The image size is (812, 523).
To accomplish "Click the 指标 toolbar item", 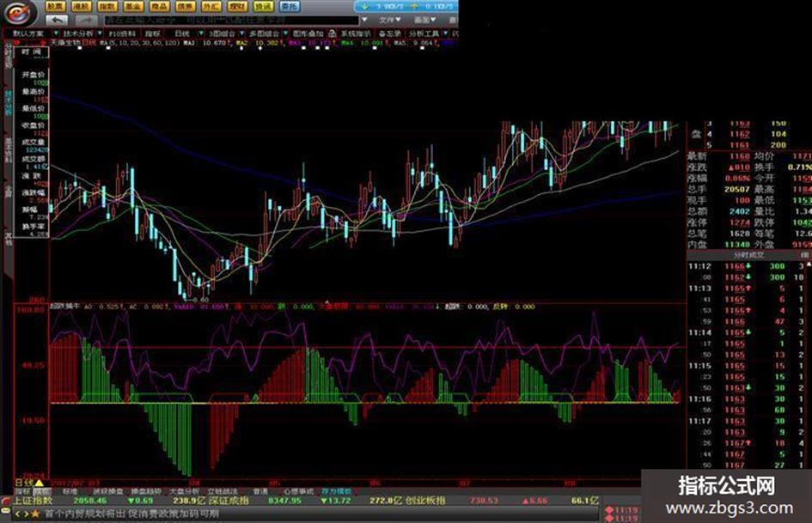I will (153, 33).
